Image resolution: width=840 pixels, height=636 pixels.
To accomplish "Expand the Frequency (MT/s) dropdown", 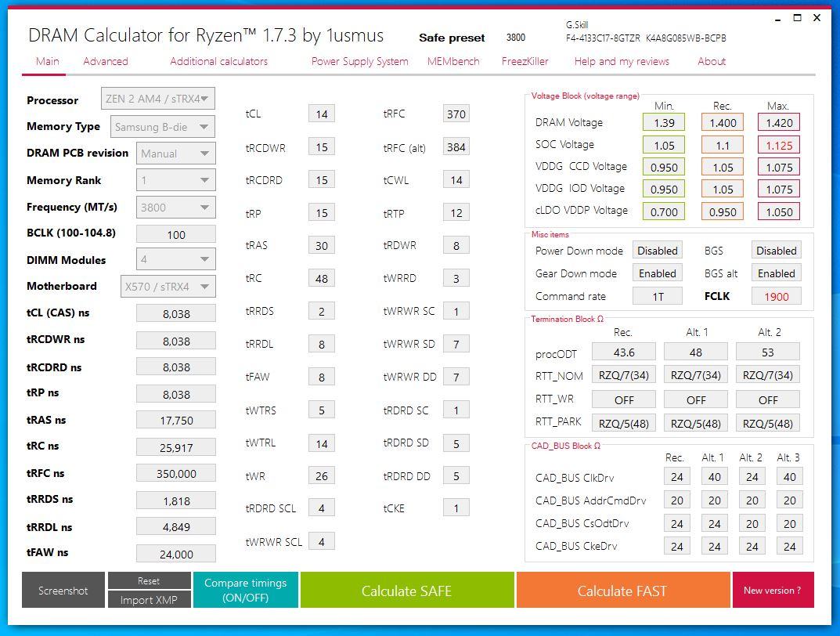I will click(175, 208).
